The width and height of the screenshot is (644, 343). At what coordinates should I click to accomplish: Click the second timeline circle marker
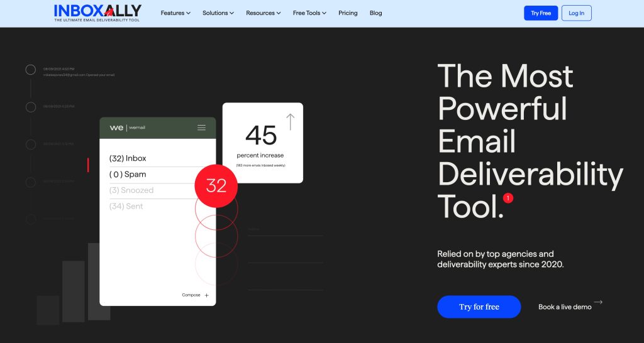click(31, 107)
